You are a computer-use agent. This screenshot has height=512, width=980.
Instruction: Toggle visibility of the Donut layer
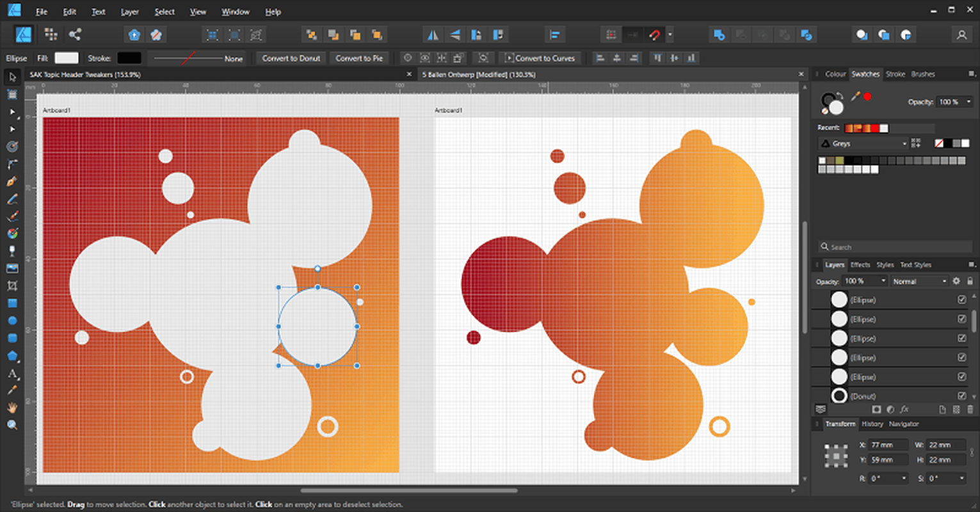[x=961, y=396]
